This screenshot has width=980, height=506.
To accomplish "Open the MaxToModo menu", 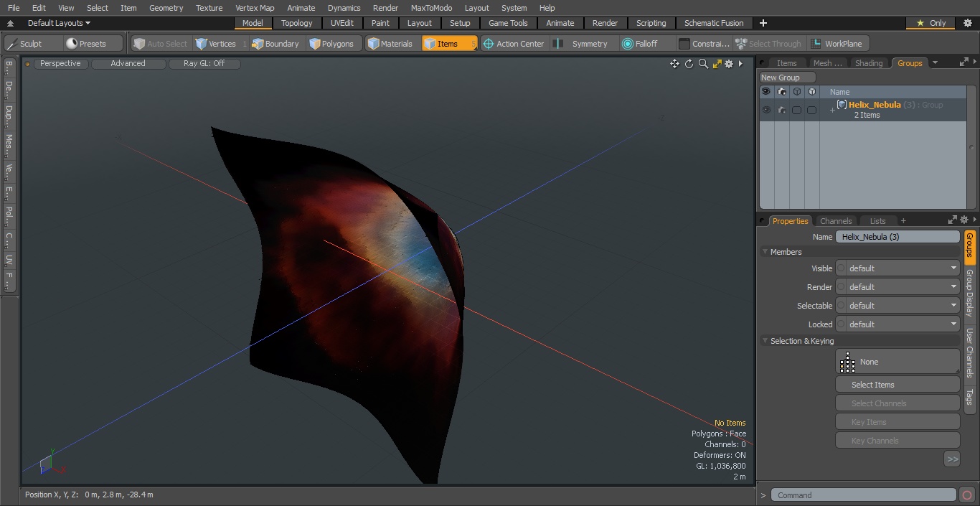I will 431,8.
